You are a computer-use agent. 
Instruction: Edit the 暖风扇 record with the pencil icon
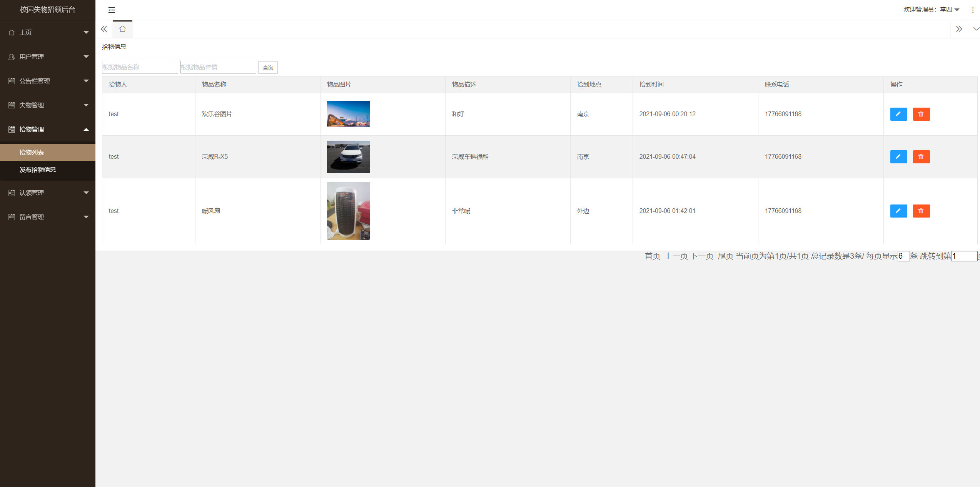coord(898,211)
